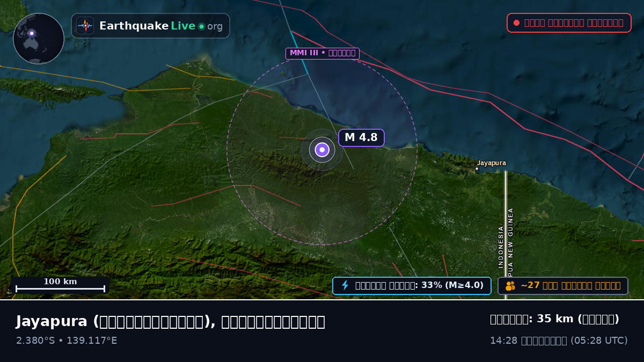Click the Jayapura city label on map
This screenshot has width=644, height=362.
click(491, 163)
